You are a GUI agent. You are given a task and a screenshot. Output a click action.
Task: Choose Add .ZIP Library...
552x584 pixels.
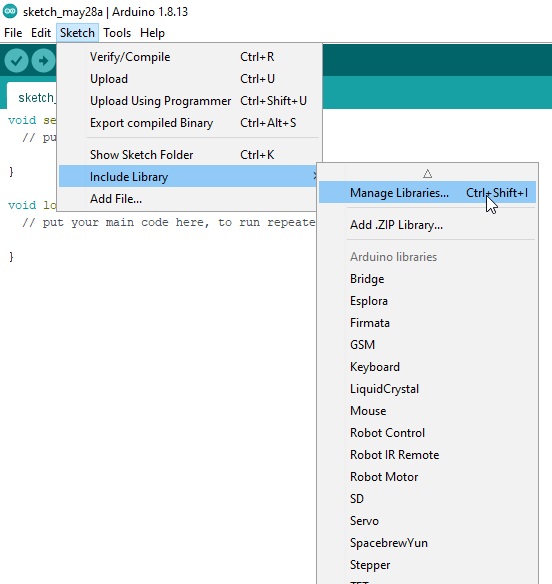(427, 225)
